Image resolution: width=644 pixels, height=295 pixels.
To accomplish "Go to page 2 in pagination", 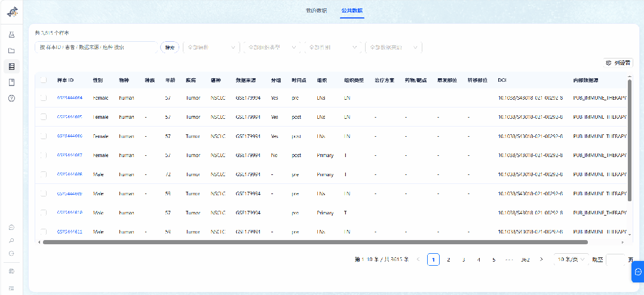I will 449,260.
